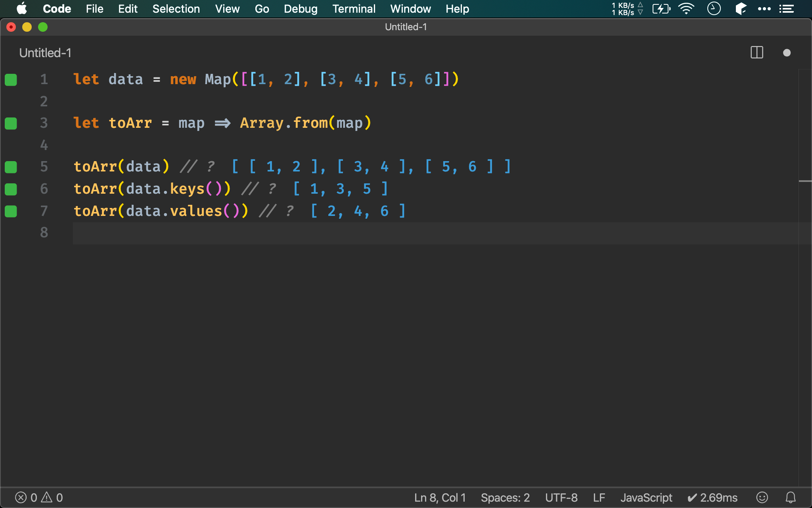Click the smiley feedback icon

point(762,497)
